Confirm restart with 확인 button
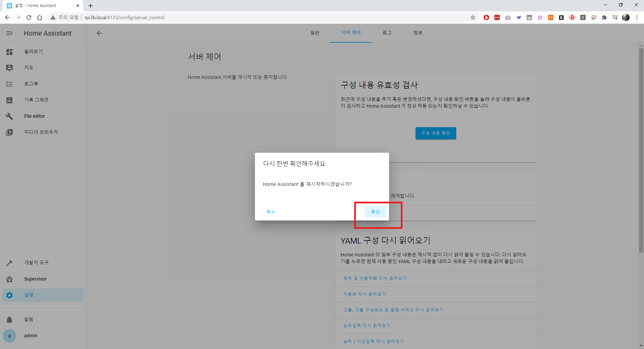 pyautogui.click(x=375, y=212)
